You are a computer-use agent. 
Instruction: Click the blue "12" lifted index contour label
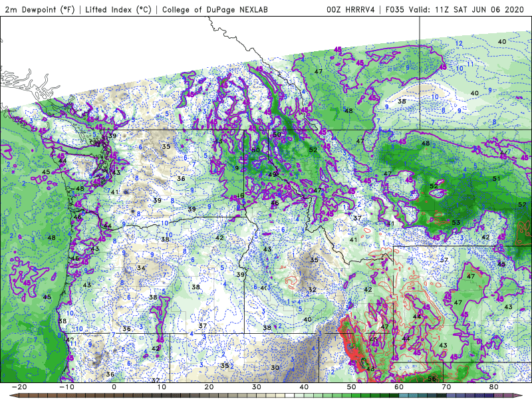459,43
